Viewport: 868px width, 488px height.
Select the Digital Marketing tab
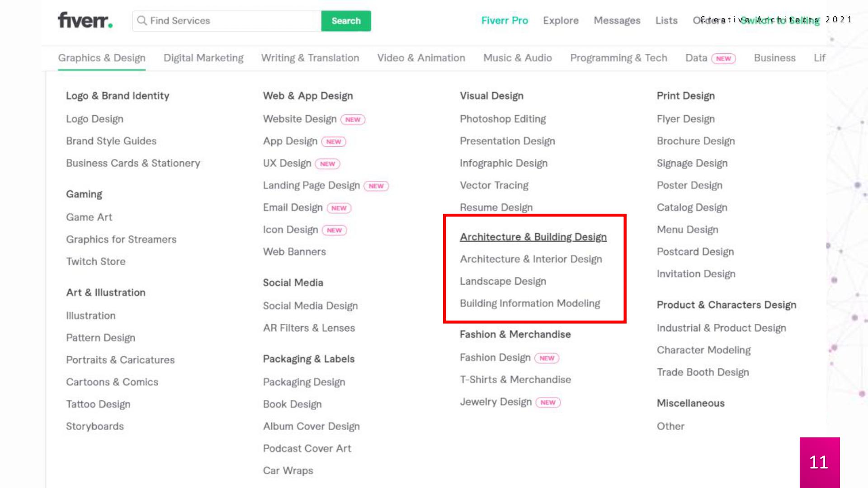[x=203, y=58]
